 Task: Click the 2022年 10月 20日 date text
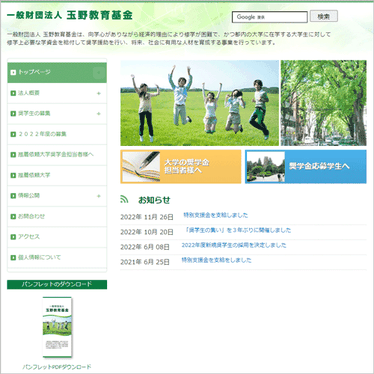tap(147, 232)
